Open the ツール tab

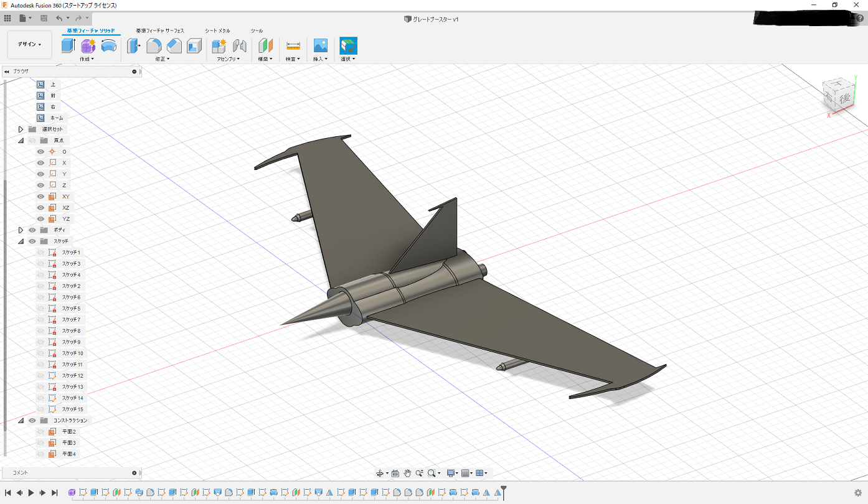[257, 30]
